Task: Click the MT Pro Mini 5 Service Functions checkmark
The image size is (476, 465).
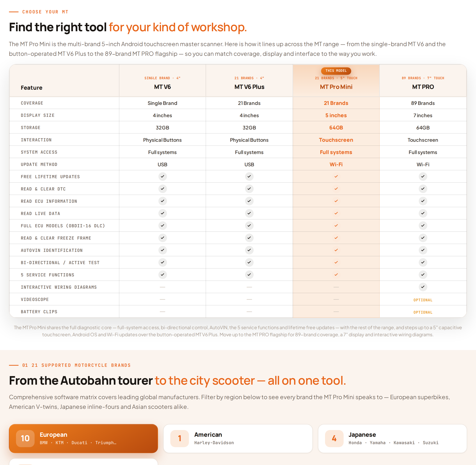Action: (336, 275)
